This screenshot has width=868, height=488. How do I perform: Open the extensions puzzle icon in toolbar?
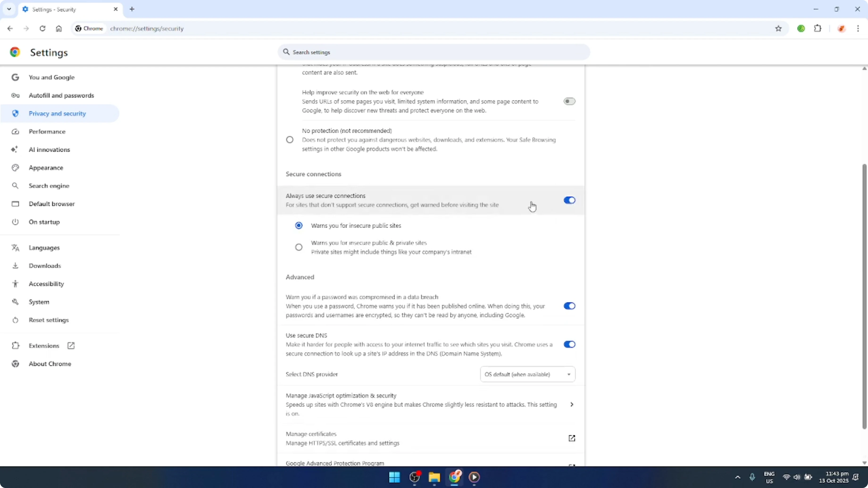818,28
